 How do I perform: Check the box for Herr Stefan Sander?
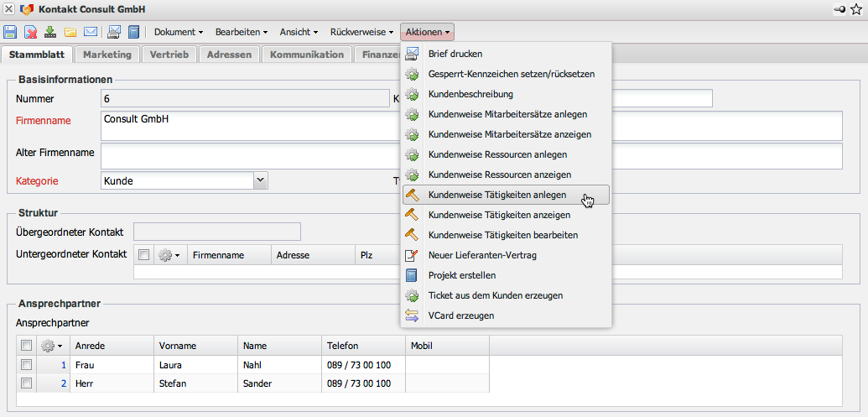click(x=27, y=383)
